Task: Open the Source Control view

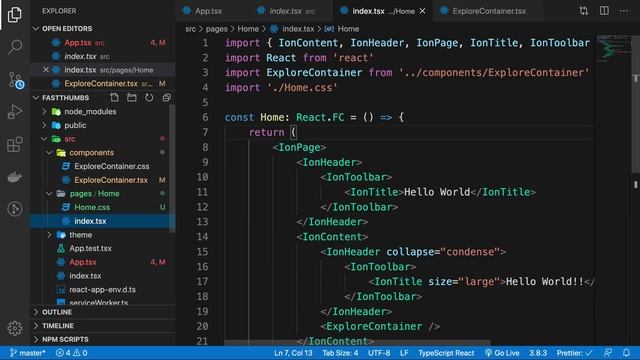Action: (16, 80)
